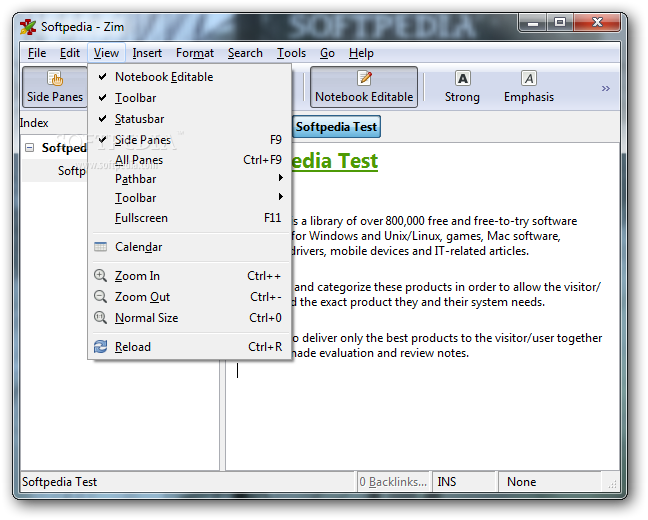Toggle the Side Panes toolbar button
648x520 pixels.
(55, 87)
